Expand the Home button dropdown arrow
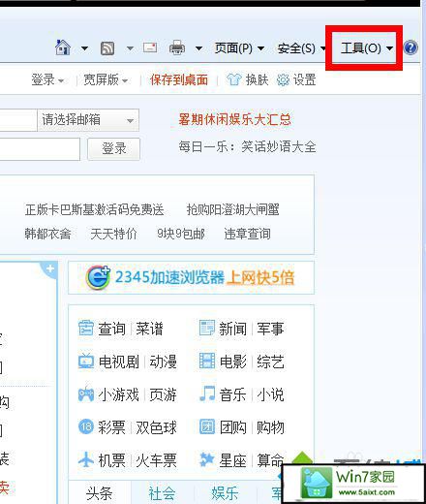Screen dimensions: 426x504 84,48
